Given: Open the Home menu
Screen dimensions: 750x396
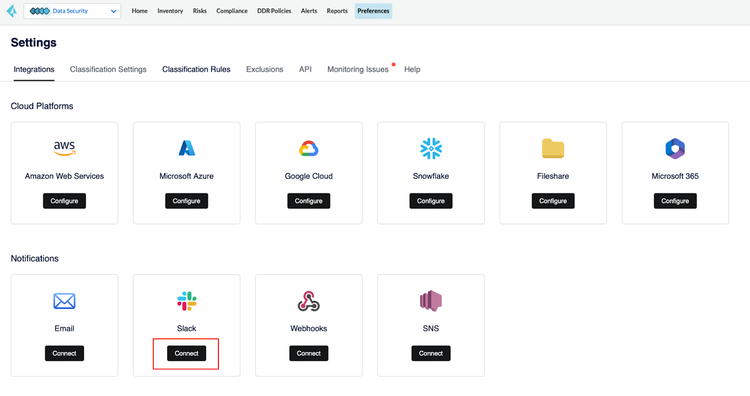Looking at the screenshot, I should click(140, 11).
